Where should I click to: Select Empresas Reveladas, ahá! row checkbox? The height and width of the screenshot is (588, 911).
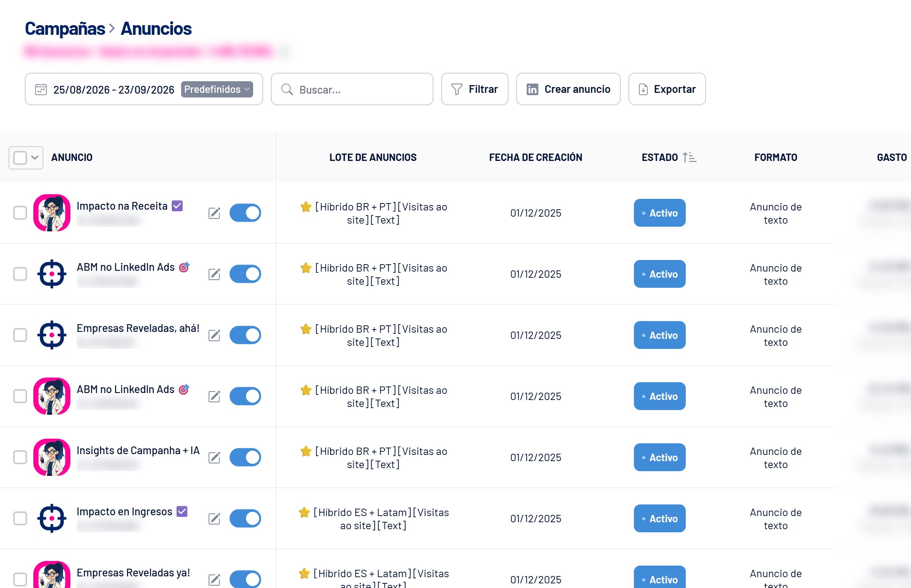click(x=20, y=335)
